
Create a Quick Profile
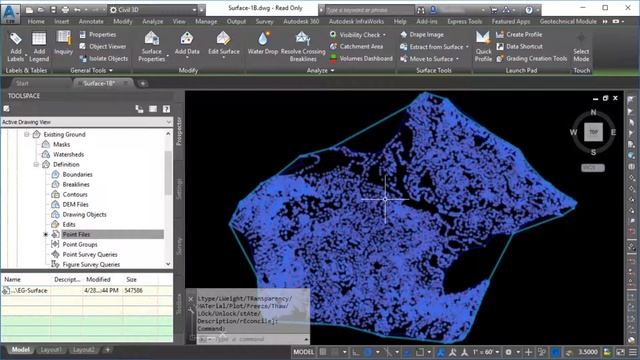coord(483,47)
